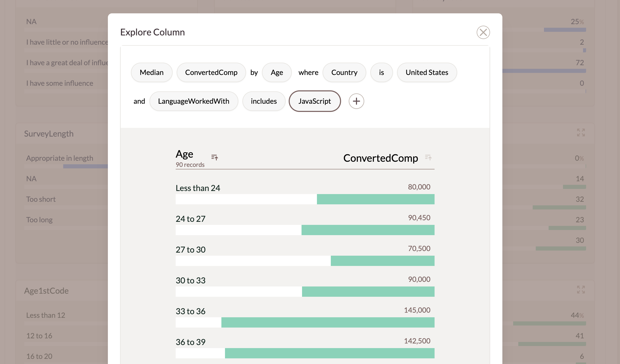620x364 pixels.
Task: Close the Explore Column dialog
Action: pyautogui.click(x=483, y=32)
